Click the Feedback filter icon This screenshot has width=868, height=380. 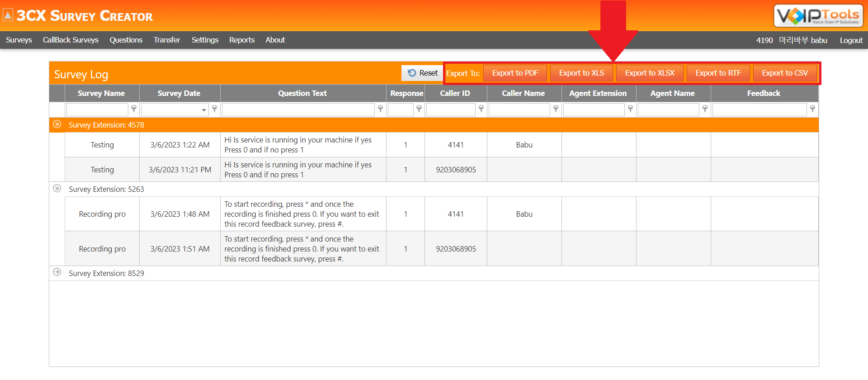813,109
